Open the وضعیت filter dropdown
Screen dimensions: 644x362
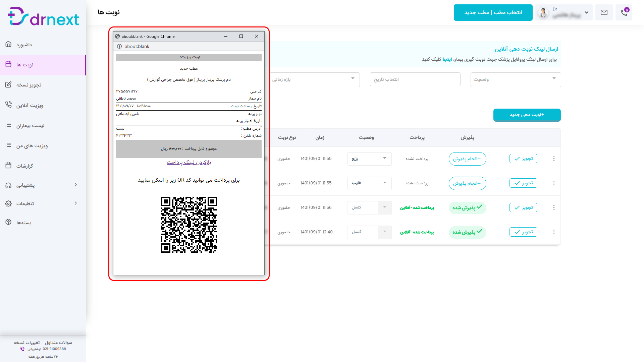coord(516,79)
